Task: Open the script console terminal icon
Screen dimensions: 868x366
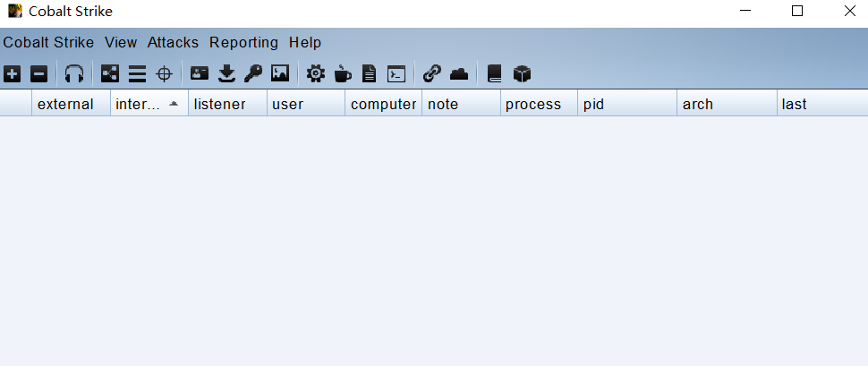Action: click(x=396, y=74)
